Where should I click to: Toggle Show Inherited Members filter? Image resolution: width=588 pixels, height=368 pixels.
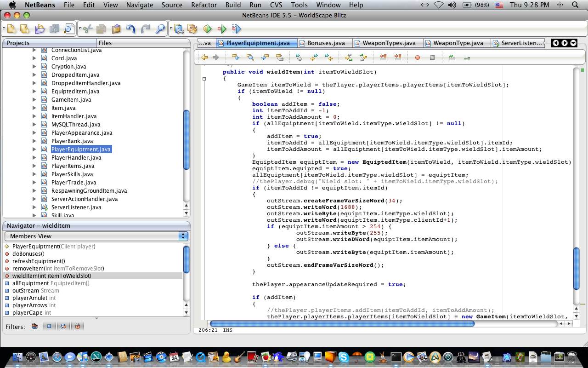(34, 326)
